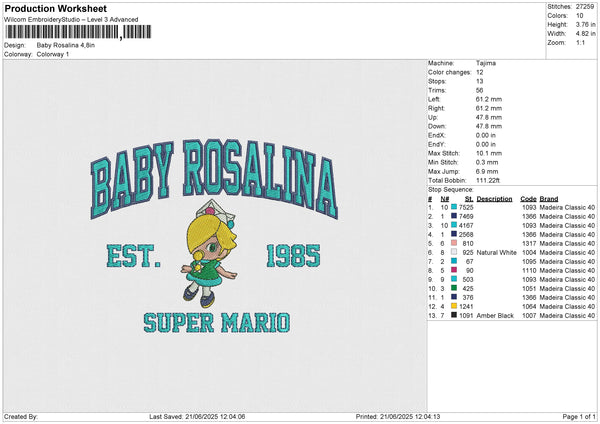Screen dimensions: 600x424
Task: Click the green swatch in the 425-stitch row
Action: (x=454, y=288)
